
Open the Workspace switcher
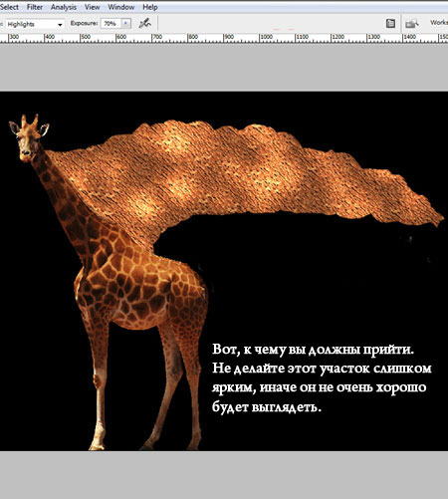(439, 23)
